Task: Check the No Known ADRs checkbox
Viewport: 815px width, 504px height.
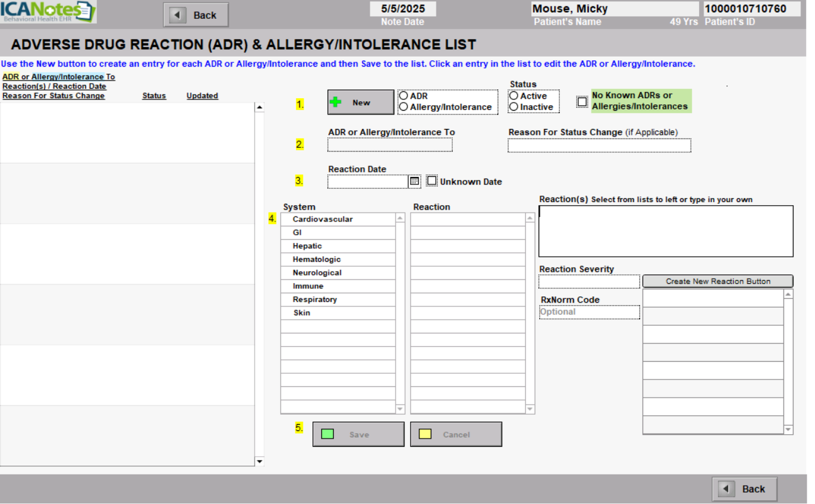Action: pyautogui.click(x=583, y=101)
